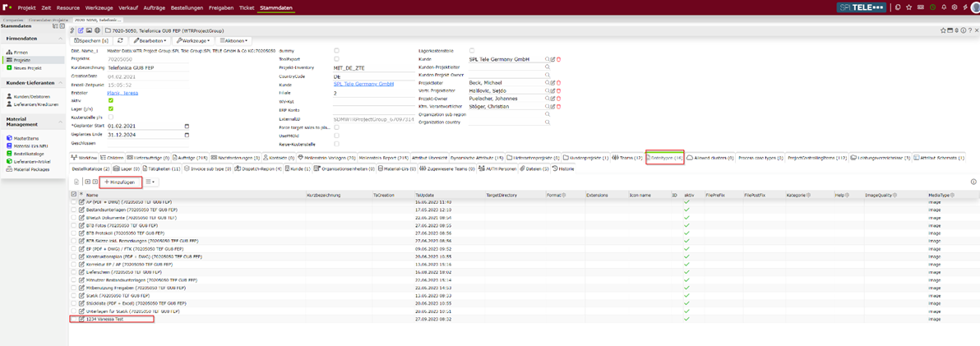Click the blue edit icon in record header
Screen dimensions: 980x346
pos(81,30)
